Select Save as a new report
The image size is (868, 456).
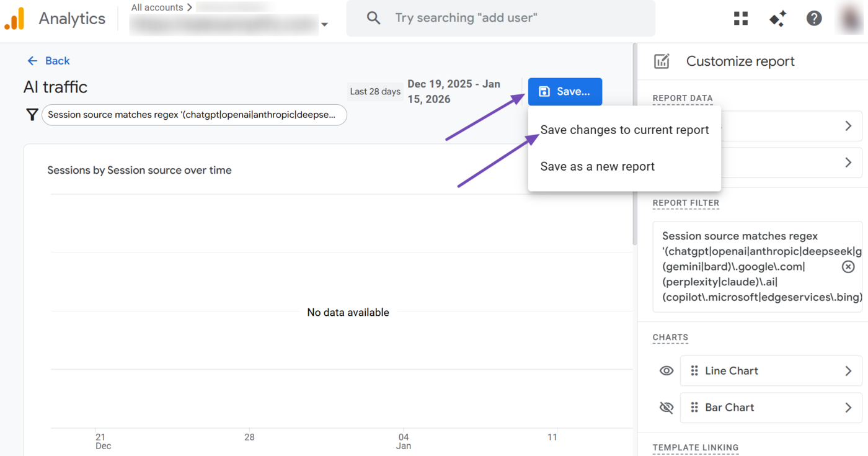[x=597, y=166]
